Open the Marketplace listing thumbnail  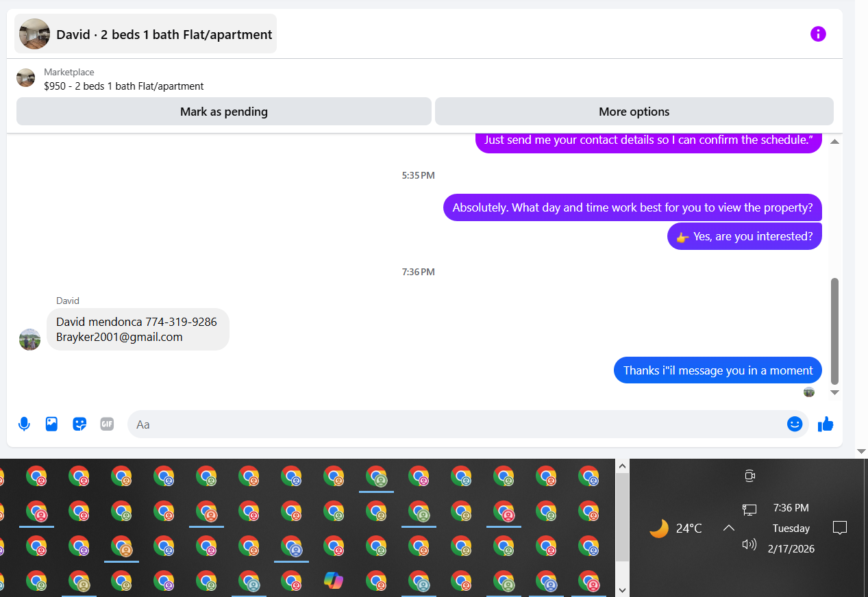tap(26, 78)
